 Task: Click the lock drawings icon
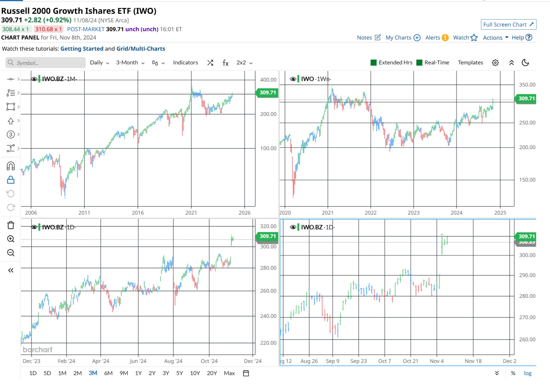11,180
